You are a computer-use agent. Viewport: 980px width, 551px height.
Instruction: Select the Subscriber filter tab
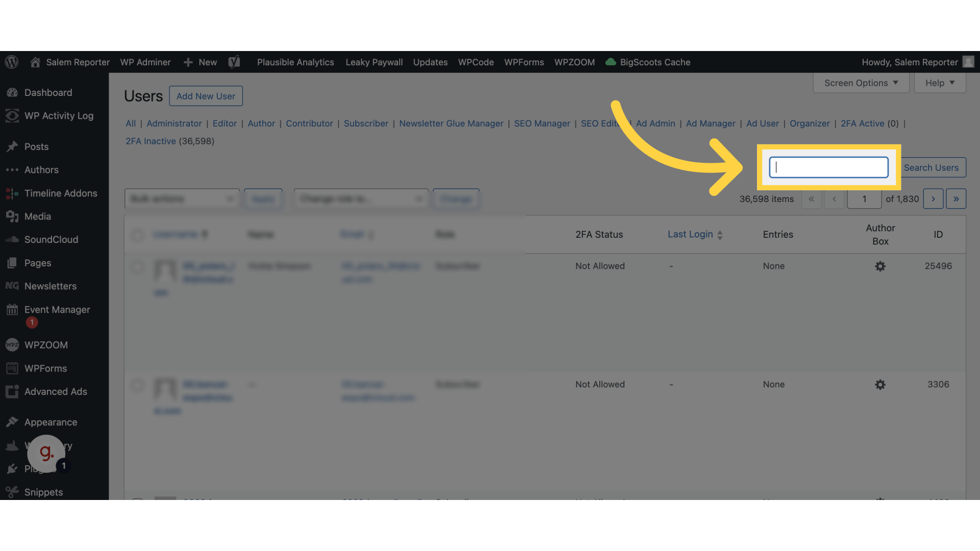pyautogui.click(x=365, y=124)
